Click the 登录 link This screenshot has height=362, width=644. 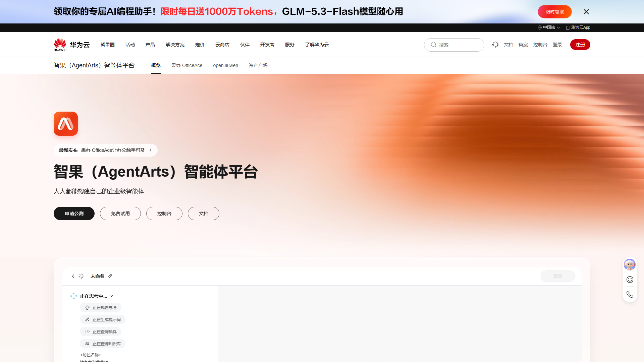pos(557,45)
